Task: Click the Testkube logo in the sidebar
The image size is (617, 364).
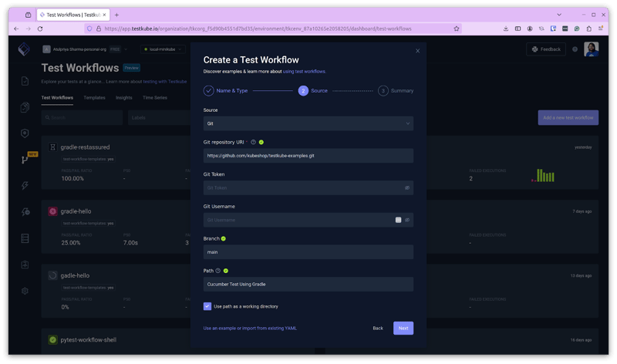Action: (x=24, y=49)
